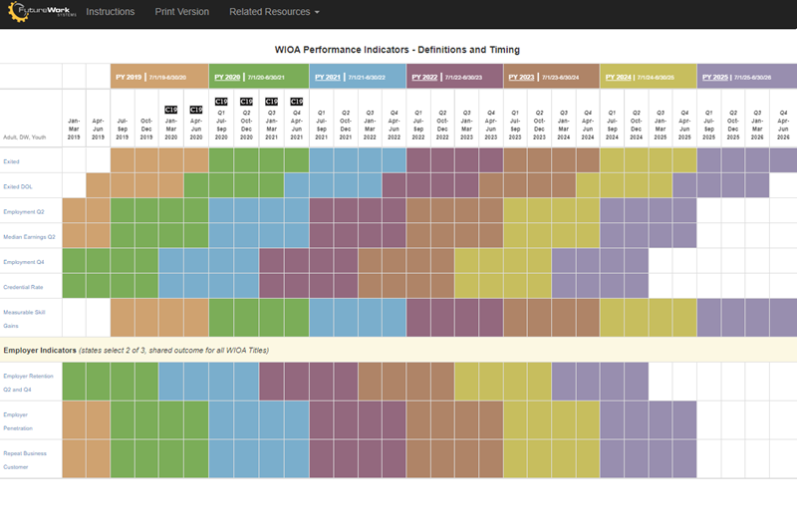Click the C19 badge above Q1 Jul-Sep 2020
Viewport: 797px width, 532px height.
[x=221, y=102]
